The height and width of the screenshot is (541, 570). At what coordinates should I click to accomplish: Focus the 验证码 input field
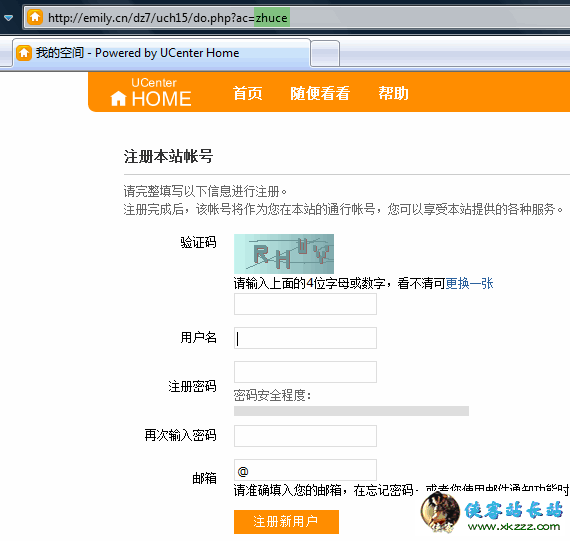305,304
